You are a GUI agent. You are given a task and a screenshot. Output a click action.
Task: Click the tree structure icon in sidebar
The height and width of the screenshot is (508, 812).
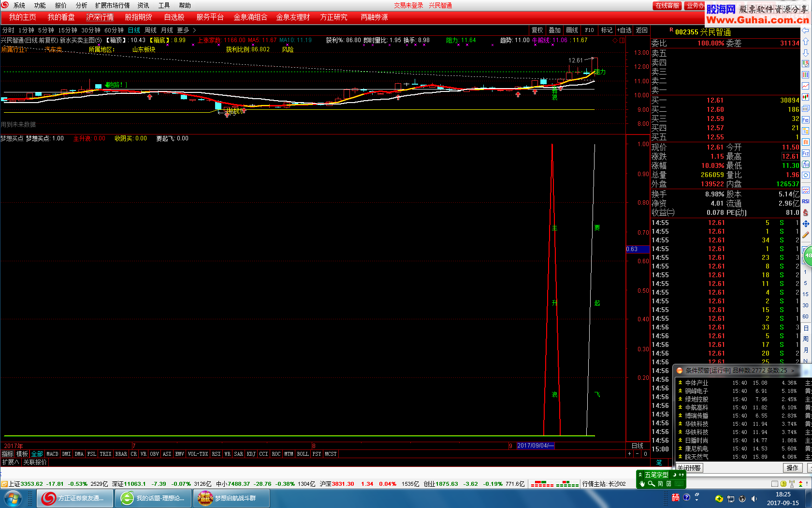pos(805,131)
